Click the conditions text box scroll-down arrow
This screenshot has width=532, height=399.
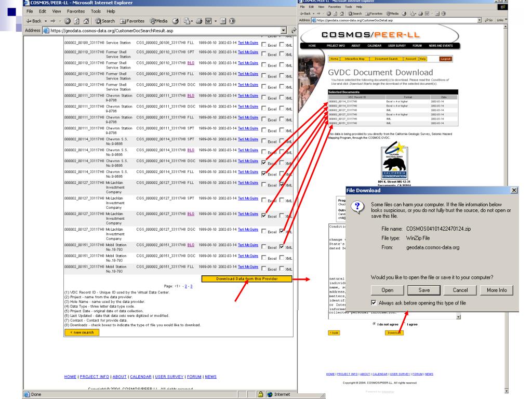[458, 317]
